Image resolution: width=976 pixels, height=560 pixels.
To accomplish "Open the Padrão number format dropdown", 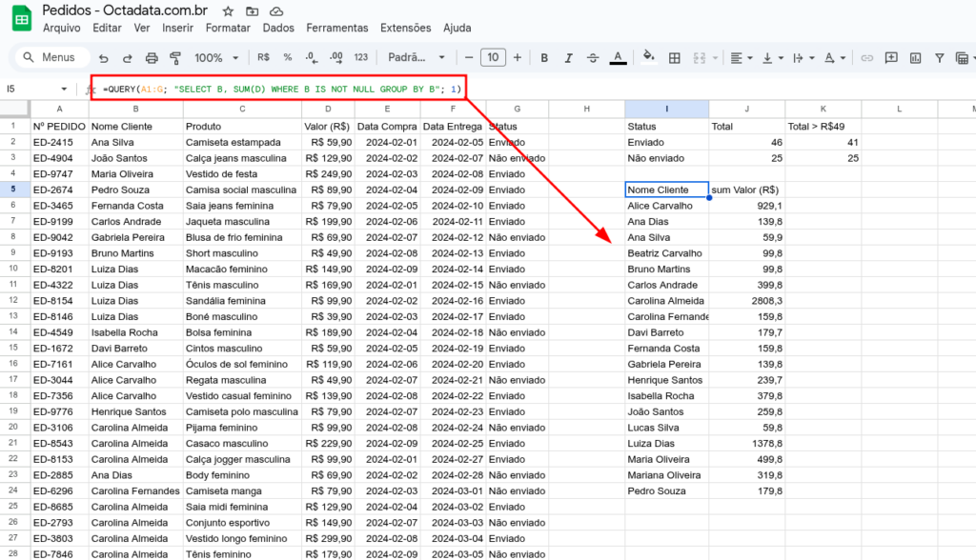I will (x=412, y=57).
